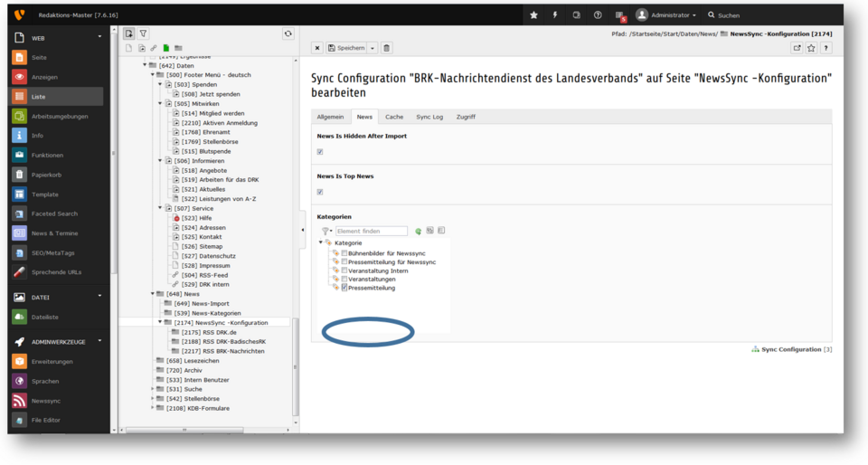Collapse the Kategorie tree node

click(320, 242)
